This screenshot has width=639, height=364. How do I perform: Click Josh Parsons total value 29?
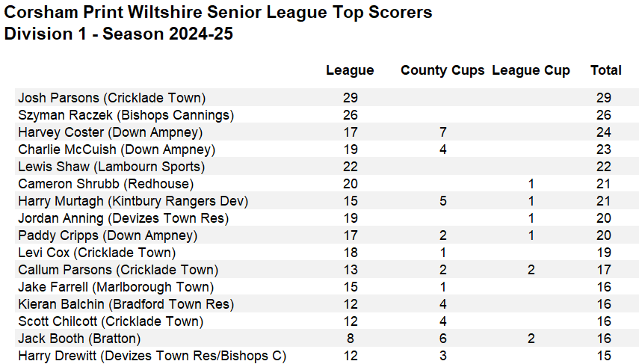(x=604, y=98)
